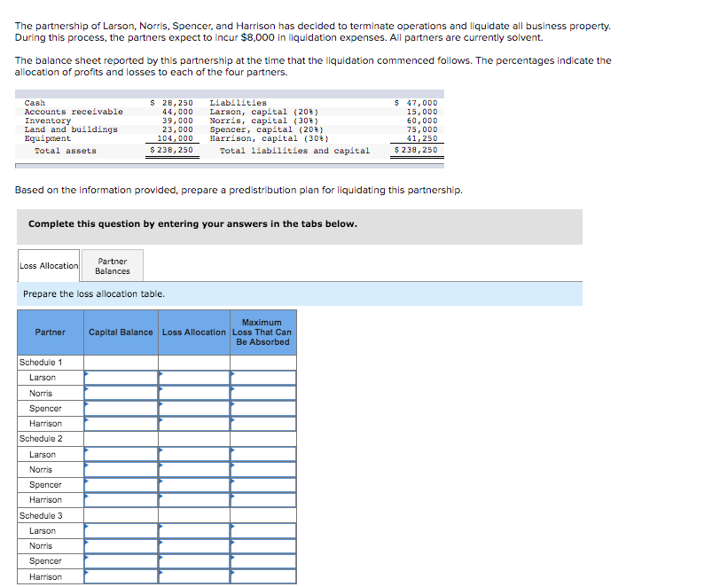The width and height of the screenshot is (728, 587).
Task: Click Harrison's Maximum Loss field in Schedule 1
Action: 263,423
